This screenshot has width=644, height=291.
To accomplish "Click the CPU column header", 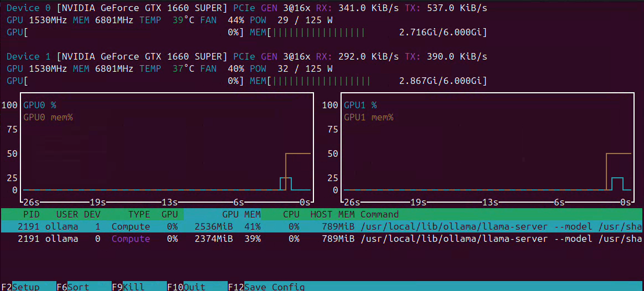I will (291, 214).
